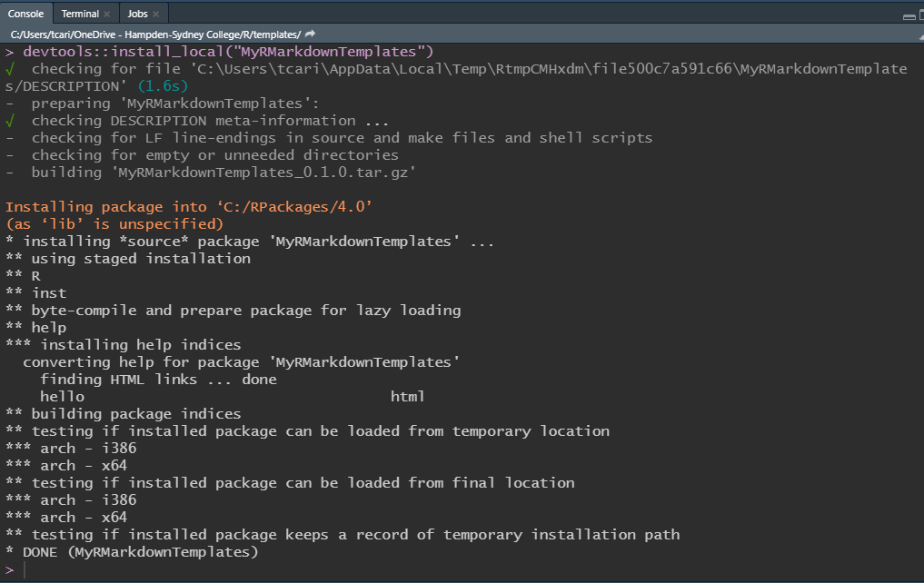924x583 pixels.
Task: Click the DONE (MyRMarkdownTemplates) output line
Action: [x=132, y=552]
